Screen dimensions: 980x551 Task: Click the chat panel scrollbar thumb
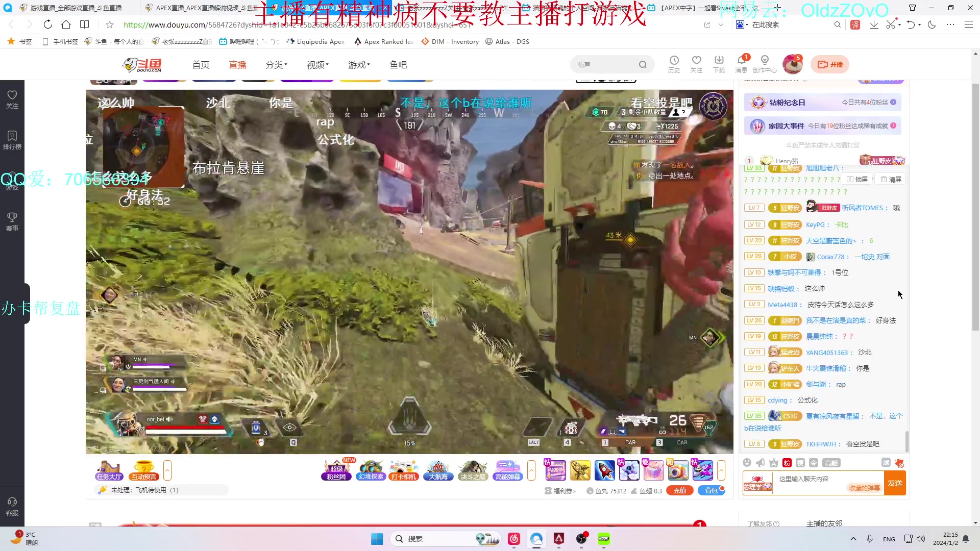[906, 442]
